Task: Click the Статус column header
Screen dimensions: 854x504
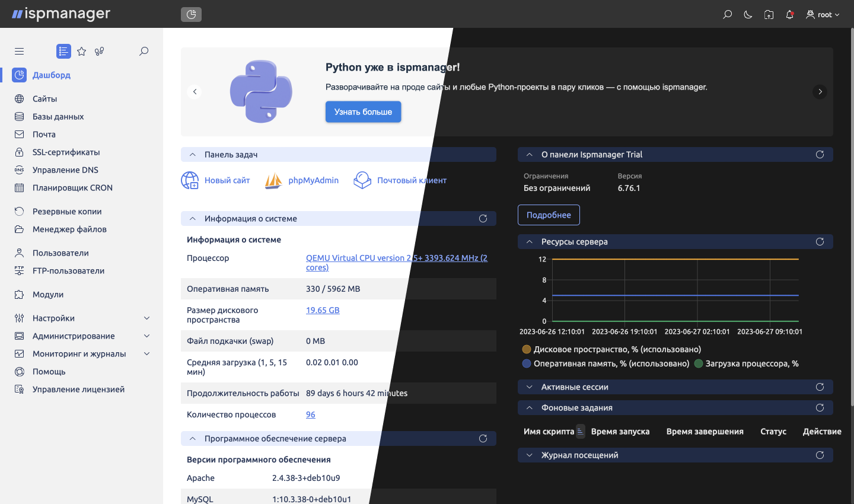Action: pyautogui.click(x=773, y=432)
